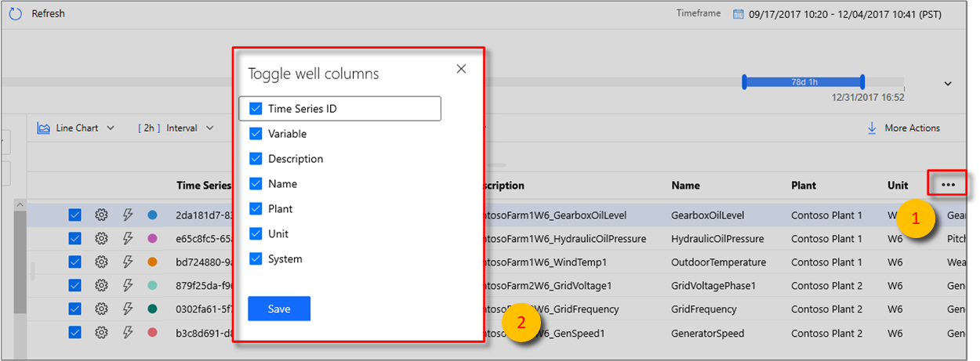Screen dimensions: 980x361
Task: Sort by the Unit column header
Action: click(898, 186)
